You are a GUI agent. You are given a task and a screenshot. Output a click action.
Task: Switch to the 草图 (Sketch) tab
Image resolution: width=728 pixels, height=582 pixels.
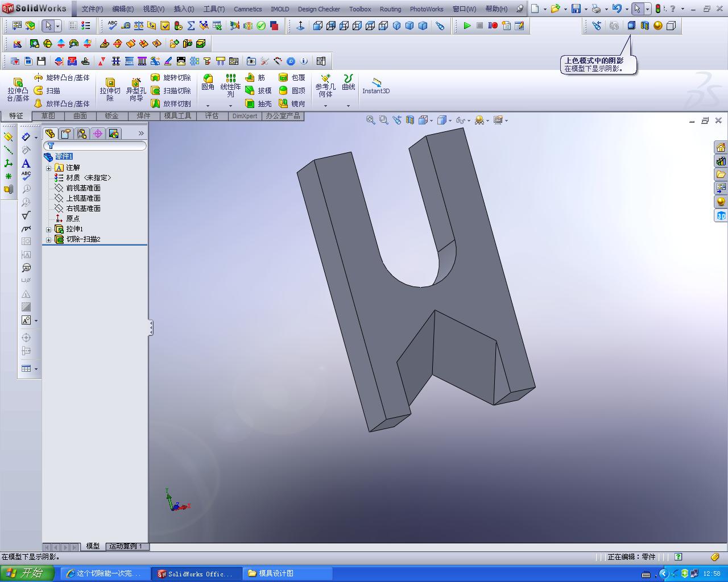tap(48, 116)
